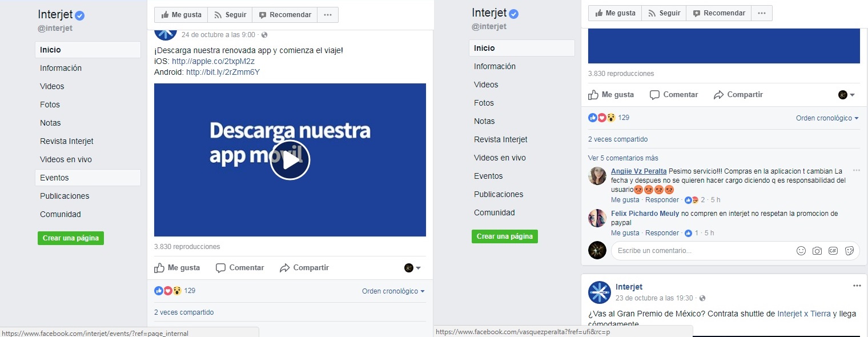Open the profile selector dropdown beside Compartir in right screenshot
The image size is (868, 337).
click(x=847, y=95)
